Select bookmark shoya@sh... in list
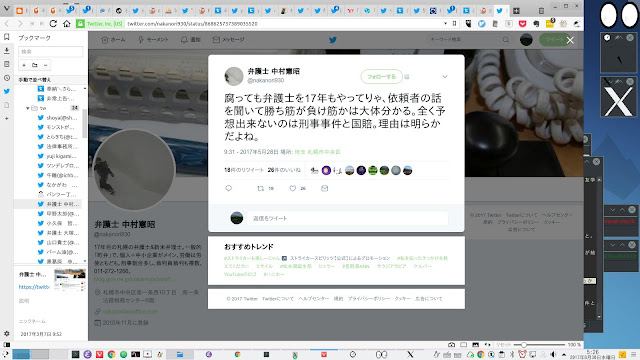640x360 pixels. 58,118
